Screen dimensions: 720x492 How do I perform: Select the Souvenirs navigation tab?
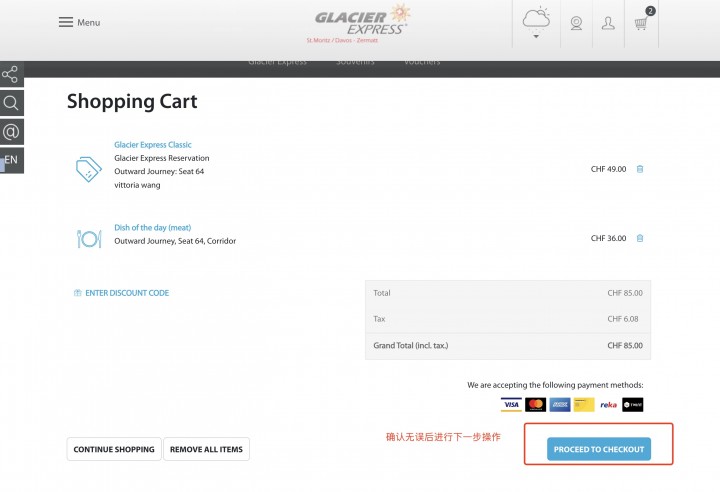(x=355, y=62)
